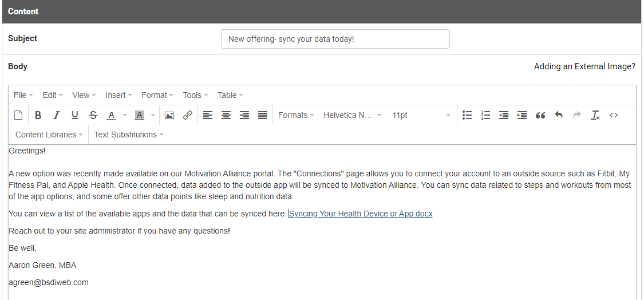Open the Insert menu
This screenshot has height=300, width=644.
coord(118,95)
